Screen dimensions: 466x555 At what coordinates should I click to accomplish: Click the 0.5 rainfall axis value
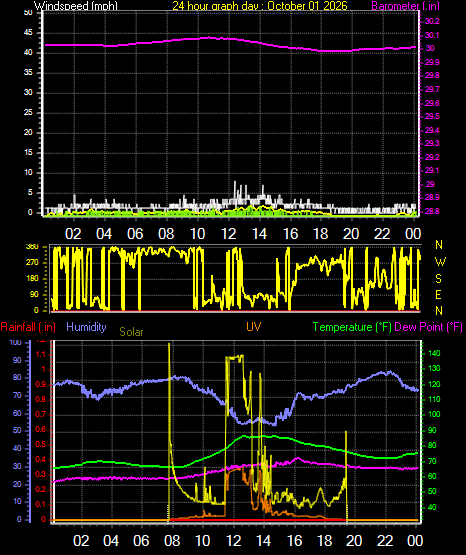pos(40,445)
